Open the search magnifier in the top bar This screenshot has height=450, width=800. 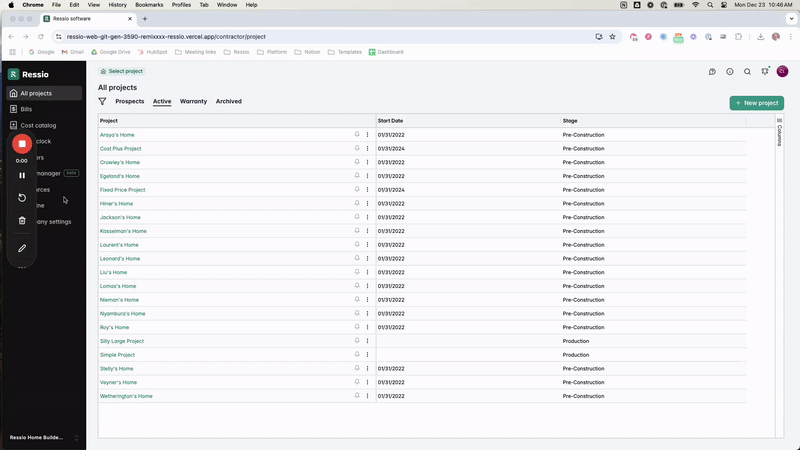point(747,72)
